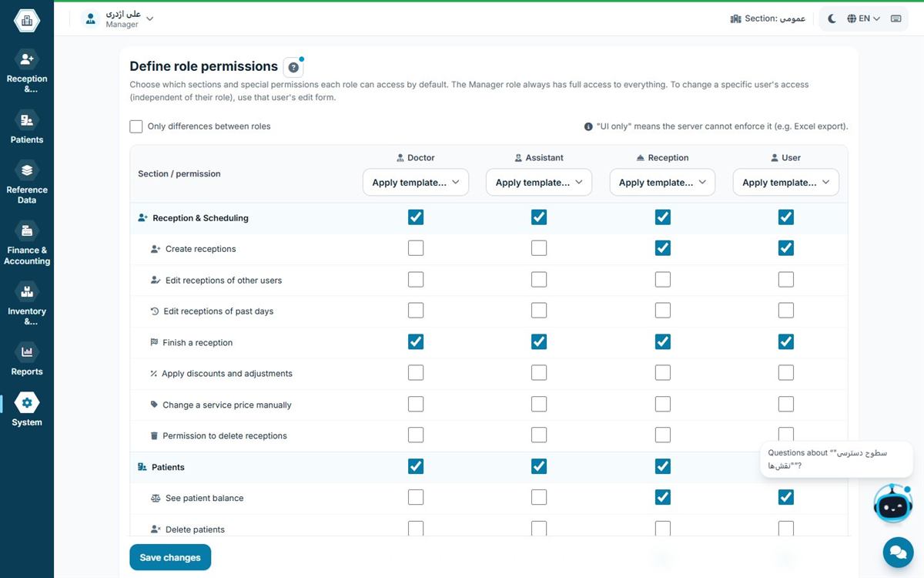Open Reception sidebar icon
Image resolution: width=924 pixels, height=578 pixels.
27,59
